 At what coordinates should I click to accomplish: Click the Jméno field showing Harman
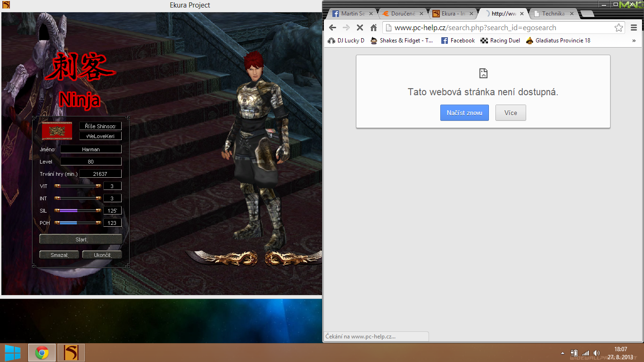[91, 149]
